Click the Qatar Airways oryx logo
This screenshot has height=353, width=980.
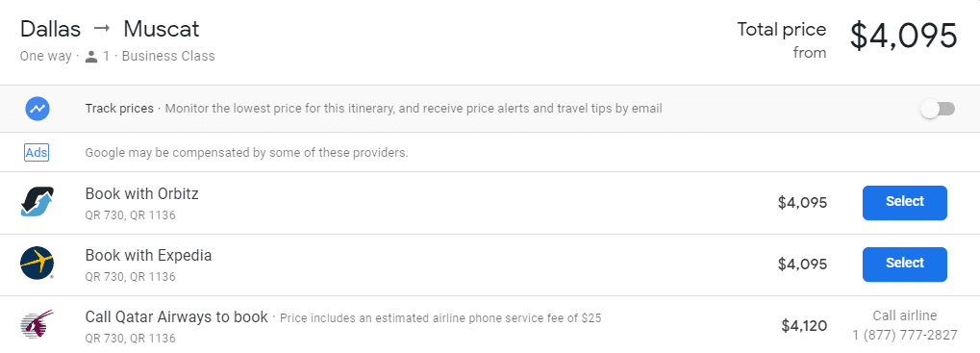pos(37,325)
